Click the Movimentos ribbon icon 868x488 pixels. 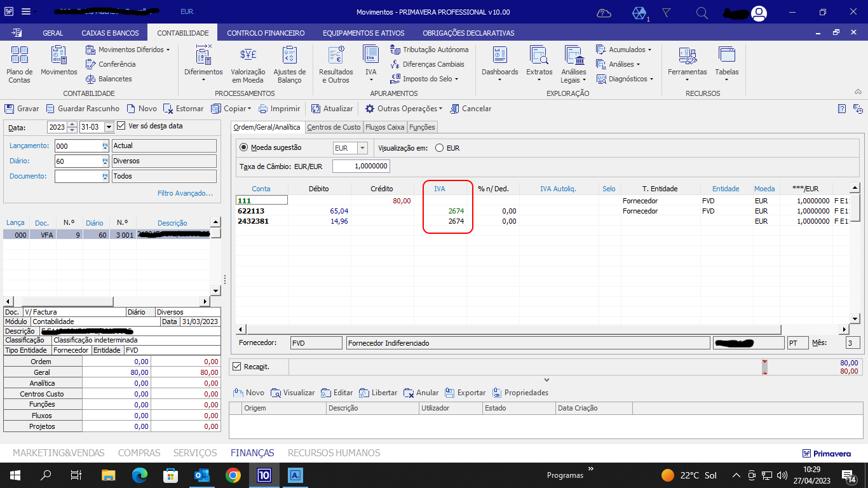click(58, 56)
